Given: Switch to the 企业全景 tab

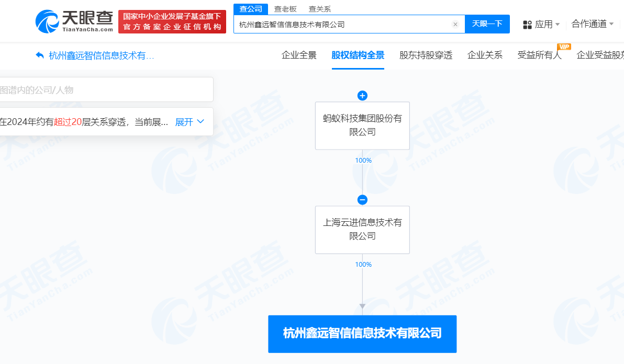Looking at the screenshot, I should 299,55.
